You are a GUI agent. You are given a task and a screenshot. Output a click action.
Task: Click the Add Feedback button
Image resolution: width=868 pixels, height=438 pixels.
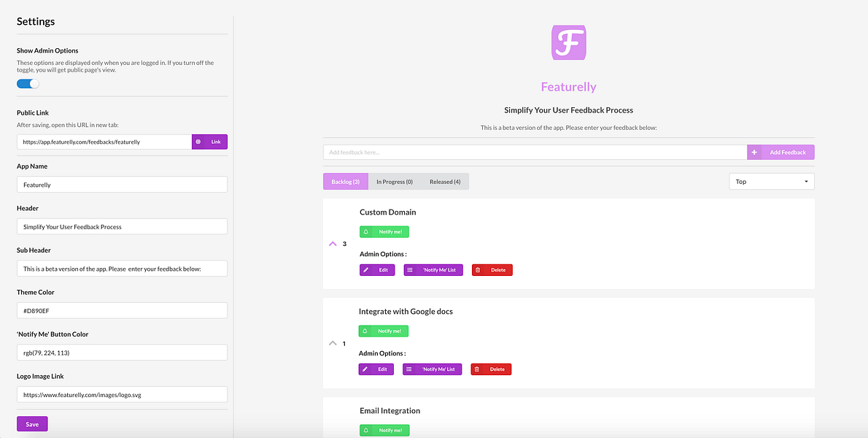(x=781, y=153)
